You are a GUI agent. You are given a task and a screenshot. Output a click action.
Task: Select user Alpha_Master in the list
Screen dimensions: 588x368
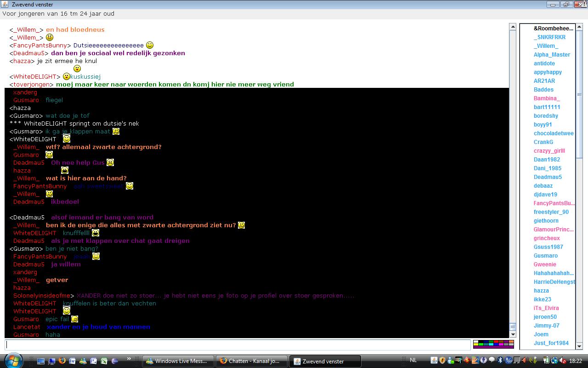pos(552,55)
